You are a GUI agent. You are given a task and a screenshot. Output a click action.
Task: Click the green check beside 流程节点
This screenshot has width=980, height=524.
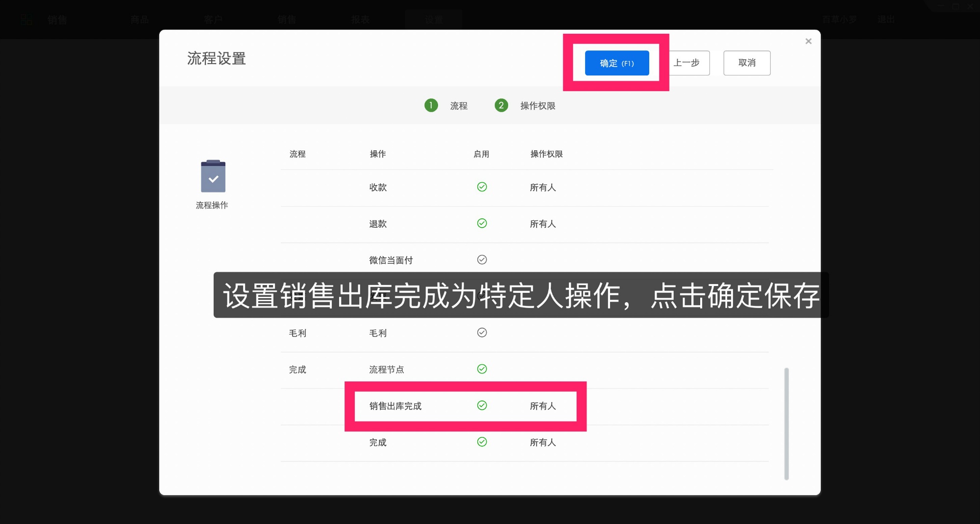(482, 369)
